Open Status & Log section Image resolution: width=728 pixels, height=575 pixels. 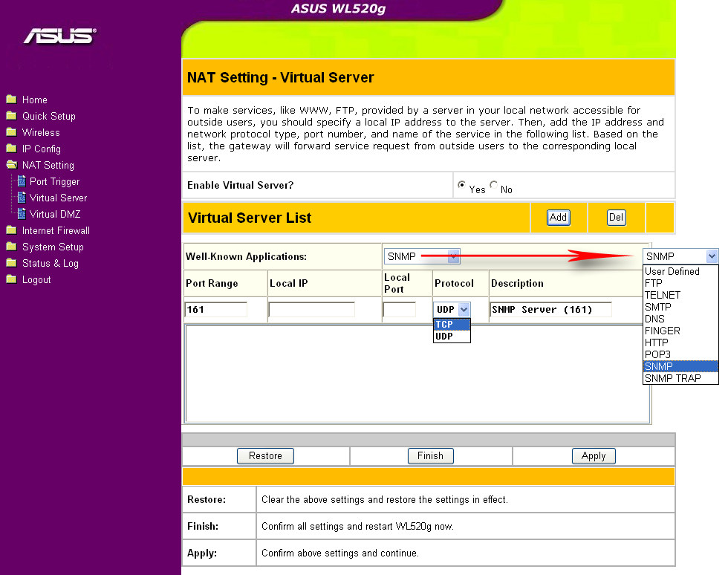coord(51,263)
